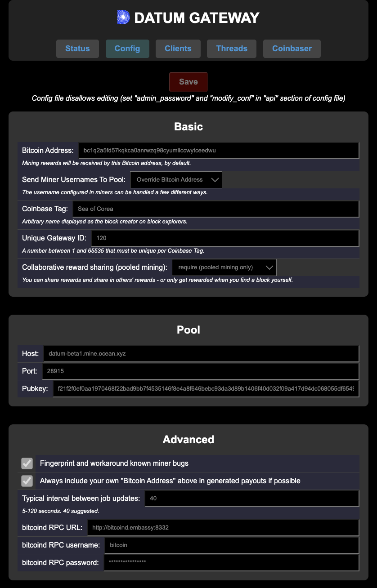377x588 pixels.
Task: Expand Send Miner Usernames To Pool dropdown
Action: (x=176, y=180)
